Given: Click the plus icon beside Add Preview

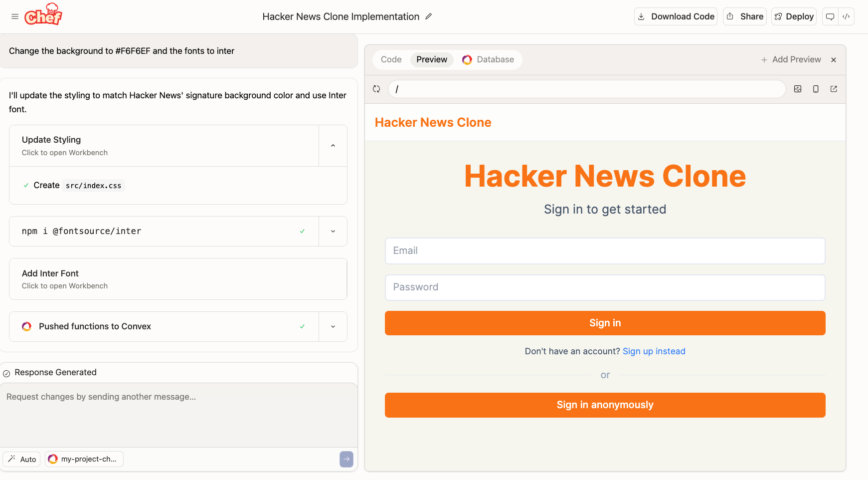Looking at the screenshot, I should click(764, 60).
